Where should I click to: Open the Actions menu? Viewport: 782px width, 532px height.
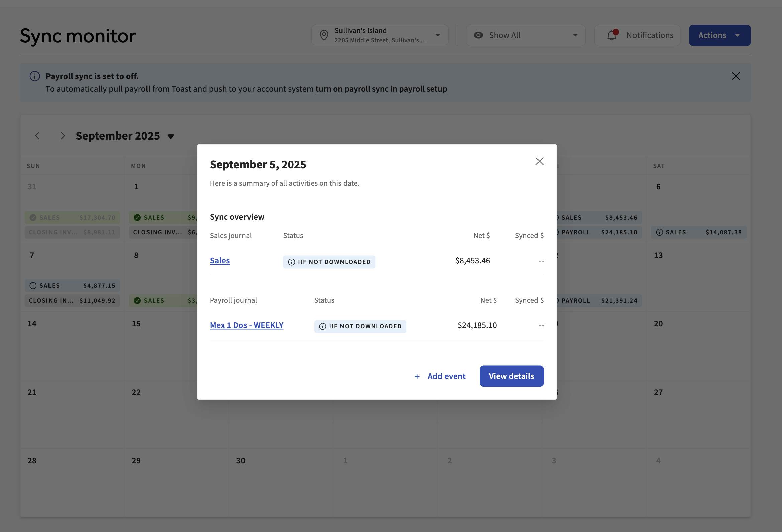click(x=719, y=35)
